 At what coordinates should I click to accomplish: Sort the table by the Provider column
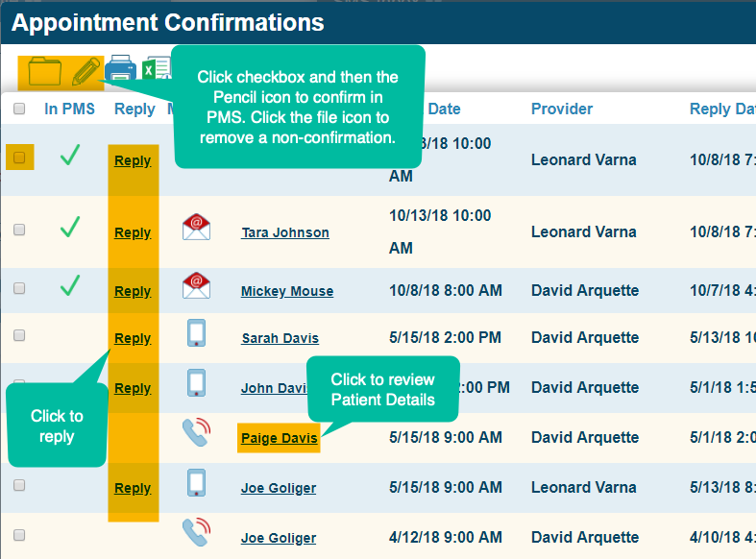tap(562, 109)
